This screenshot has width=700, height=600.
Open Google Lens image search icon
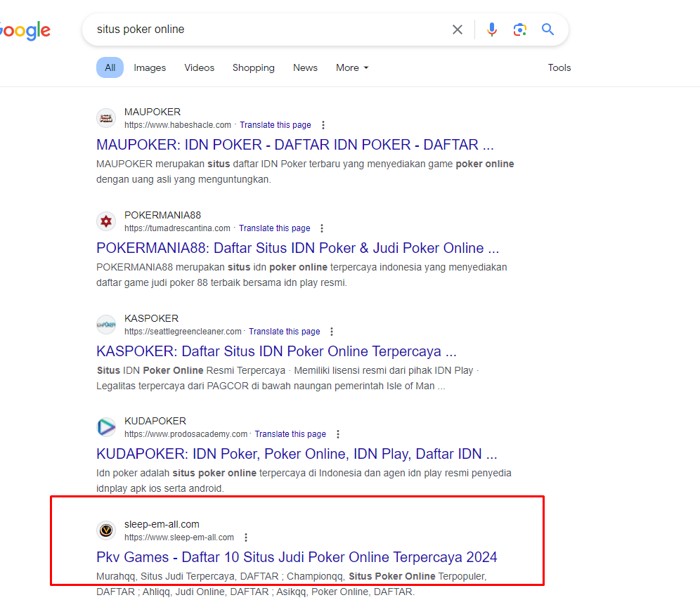pos(519,30)
